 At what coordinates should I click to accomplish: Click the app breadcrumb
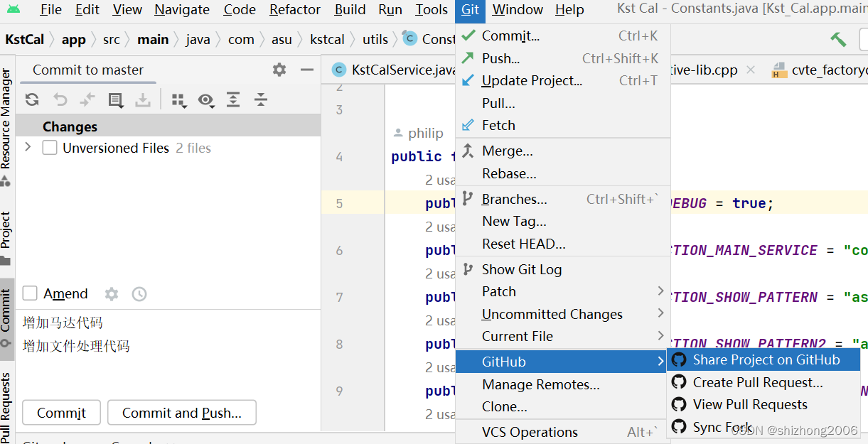(x=74, y=39)
